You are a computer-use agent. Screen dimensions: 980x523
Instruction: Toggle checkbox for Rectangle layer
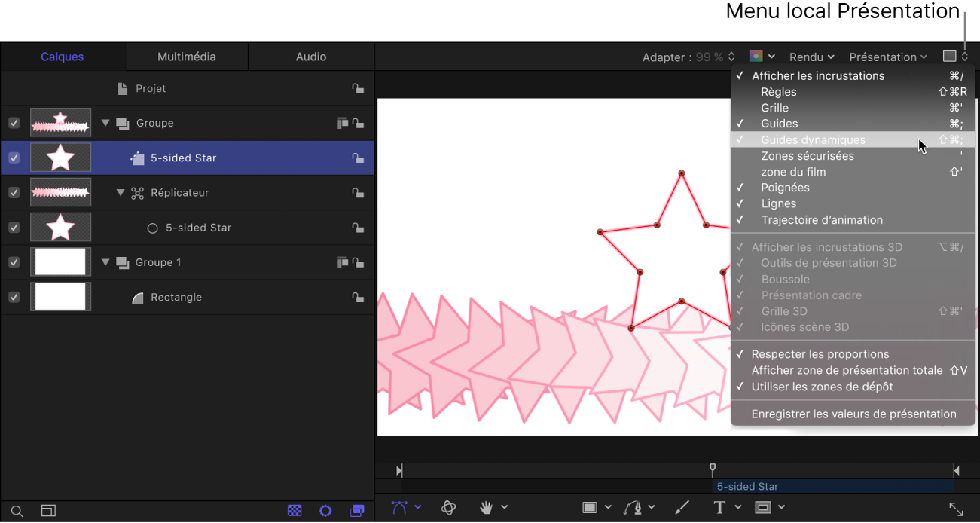[14, 297]
